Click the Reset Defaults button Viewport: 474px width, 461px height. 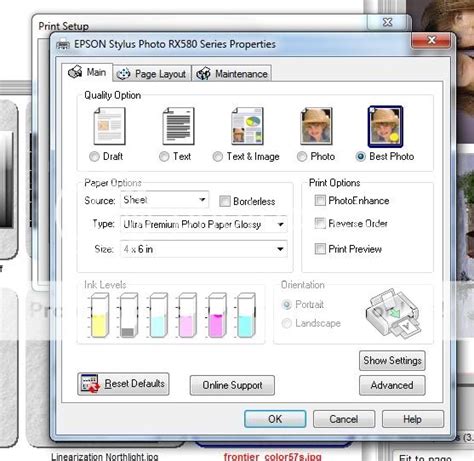[x=123, y=384]
